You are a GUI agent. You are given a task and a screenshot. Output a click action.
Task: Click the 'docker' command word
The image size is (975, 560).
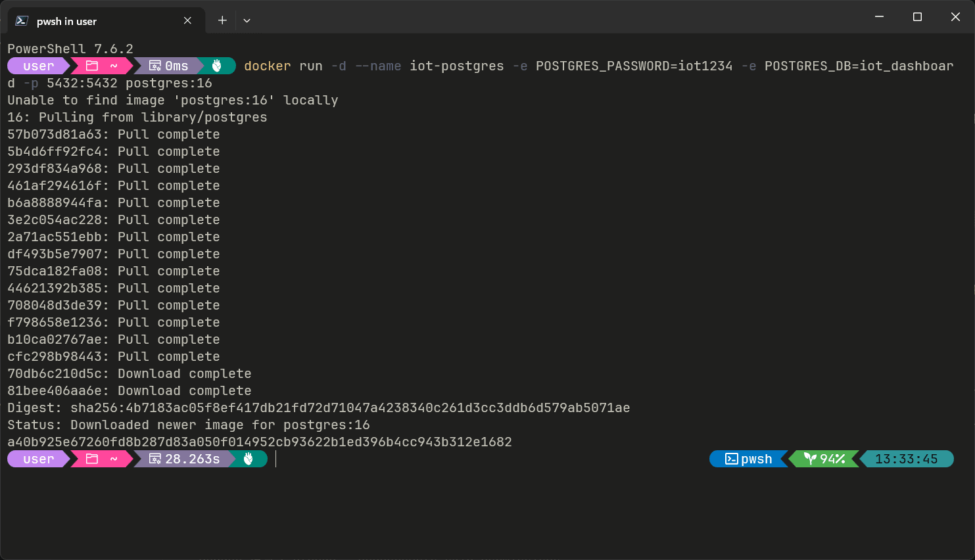coord(268,66)
